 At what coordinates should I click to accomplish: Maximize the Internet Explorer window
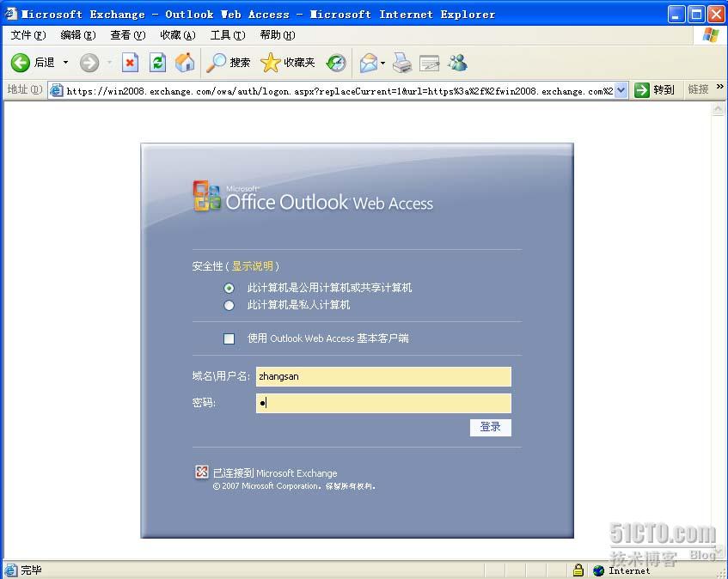click(696, 15)
